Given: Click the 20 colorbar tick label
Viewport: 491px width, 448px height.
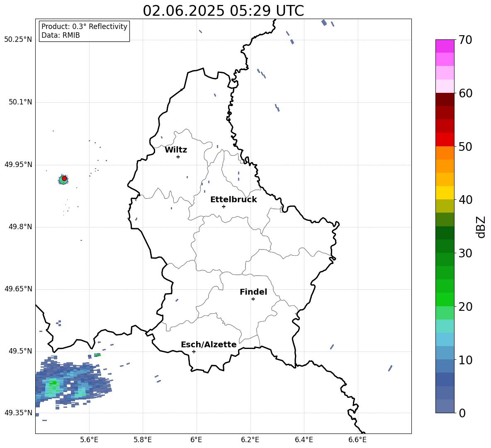Looking at the screenshot, I should 465,307.
